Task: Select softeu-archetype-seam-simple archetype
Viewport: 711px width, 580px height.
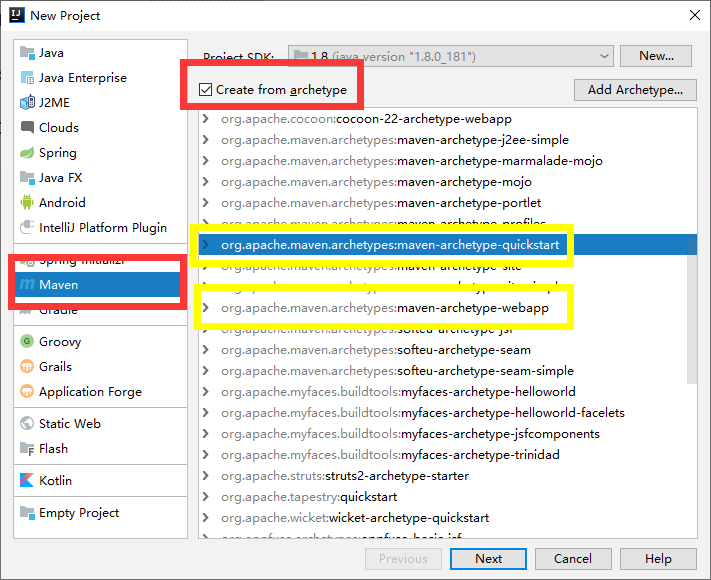Action: pos(448,370)
